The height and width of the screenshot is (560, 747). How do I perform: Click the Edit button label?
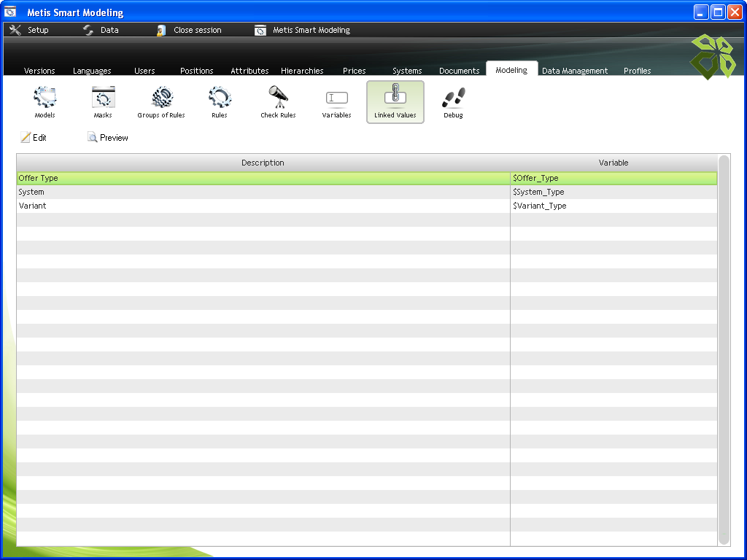39,138
